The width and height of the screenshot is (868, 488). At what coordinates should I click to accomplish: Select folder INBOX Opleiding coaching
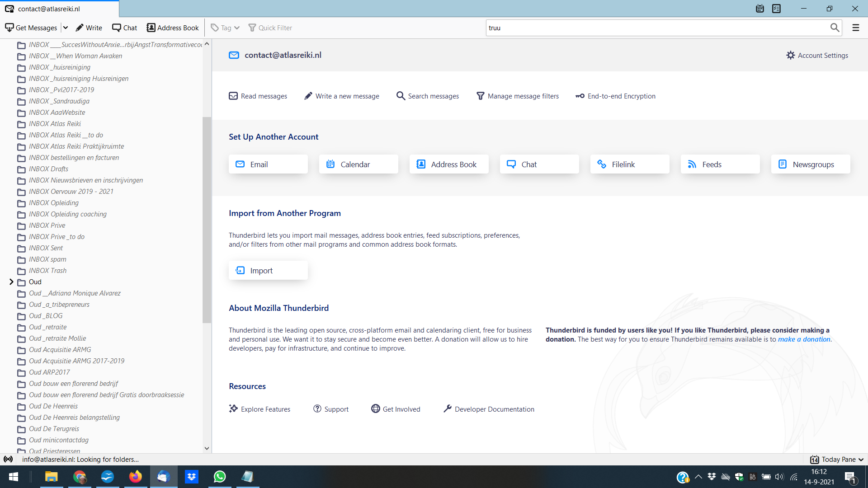(x=68, y=214)
